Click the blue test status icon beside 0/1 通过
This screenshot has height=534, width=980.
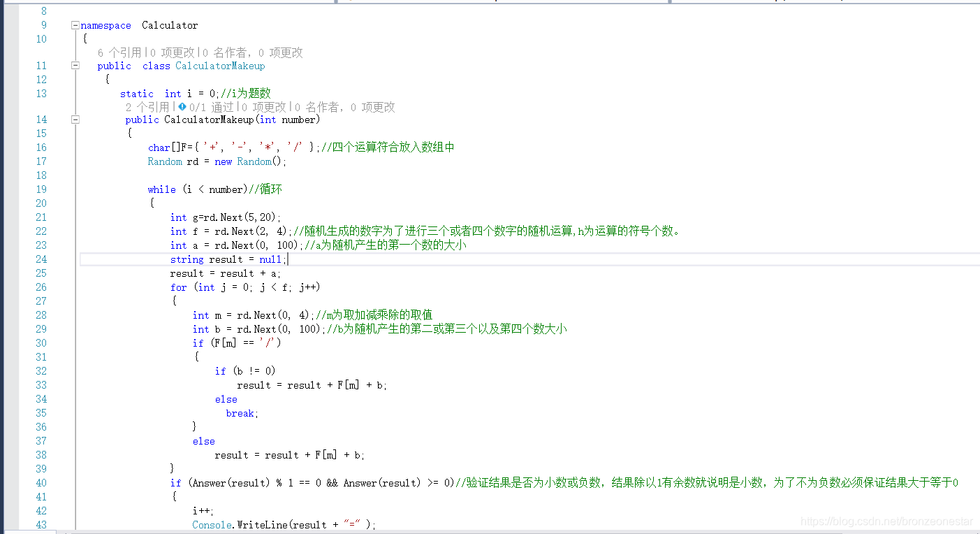[x=182, y=107]
